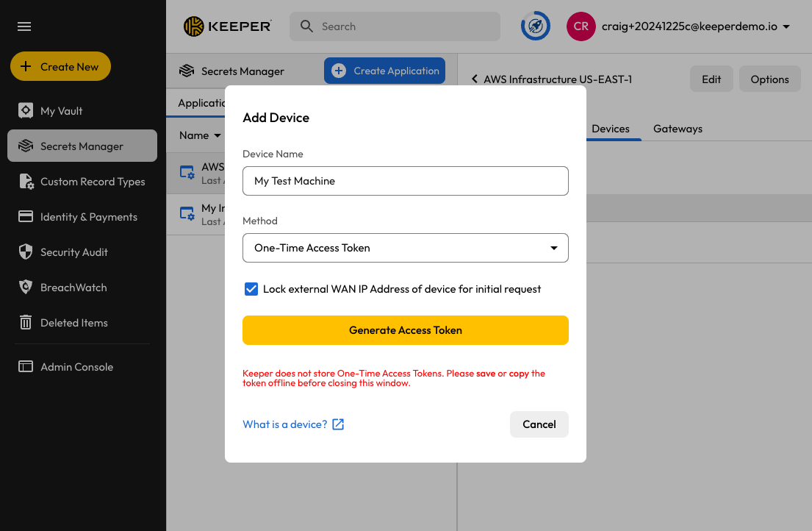
Task: Open the account email dropdown arrow
Action: pos(786,26)
